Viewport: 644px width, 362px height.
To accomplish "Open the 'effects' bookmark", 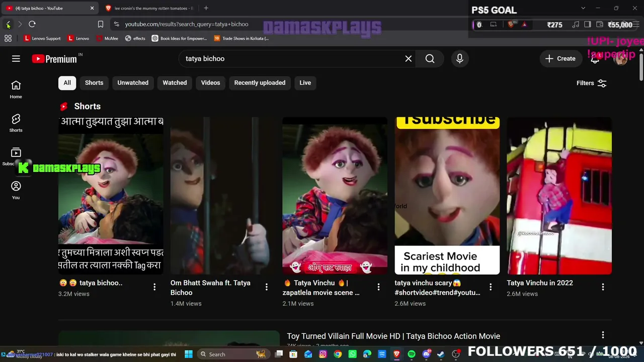I will click(x=135, y=38).
